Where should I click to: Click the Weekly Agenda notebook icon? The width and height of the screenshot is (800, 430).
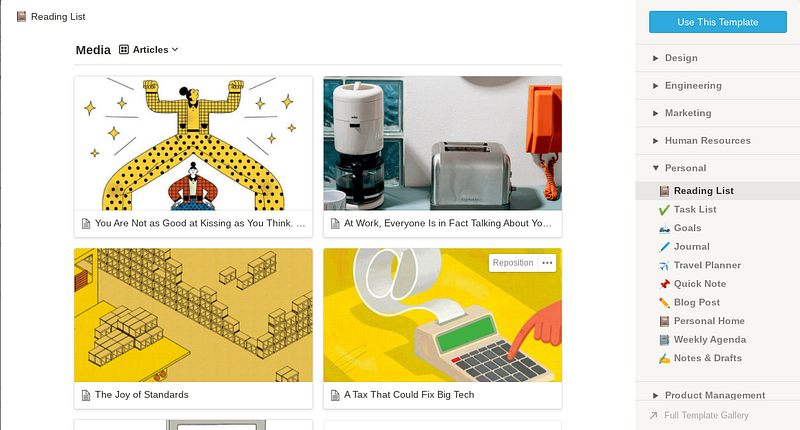664,340
